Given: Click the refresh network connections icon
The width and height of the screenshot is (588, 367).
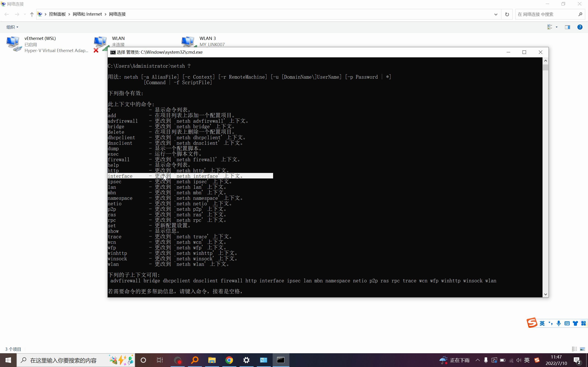Looking at the screenshot, I should 507,14.
